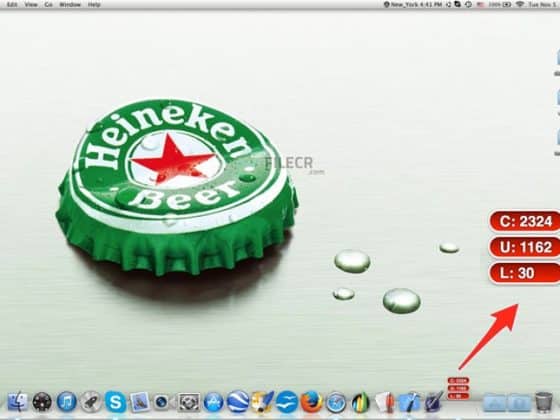
Task: Click the small camera lens Dock icon
Action: [x=161, y=402]
